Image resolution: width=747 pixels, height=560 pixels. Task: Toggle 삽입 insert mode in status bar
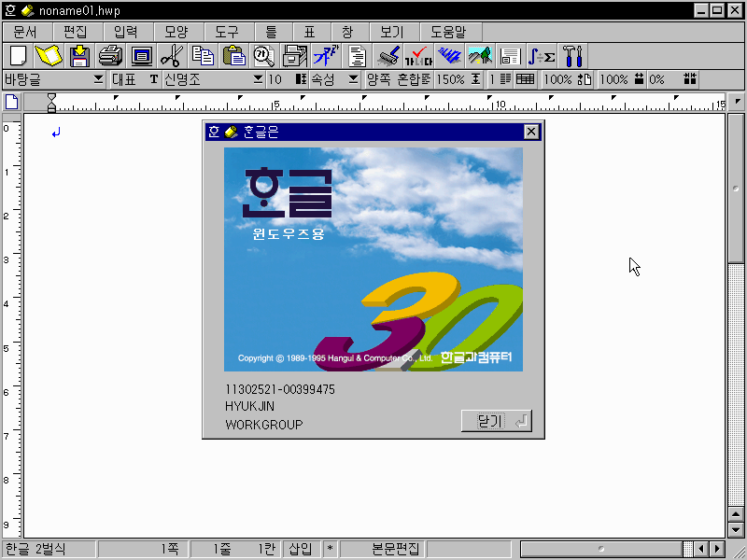coord(301,549)
